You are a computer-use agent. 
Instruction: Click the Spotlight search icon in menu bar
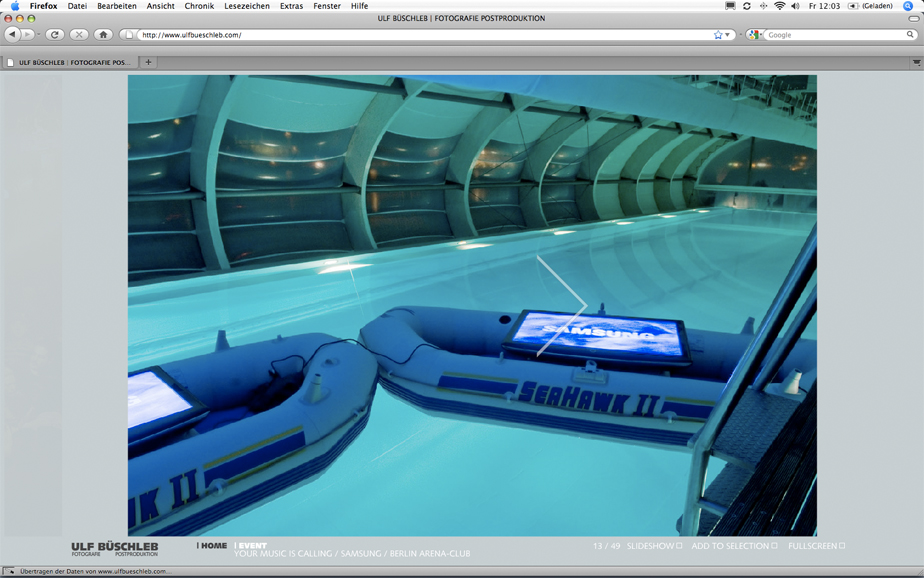(908, 6)
